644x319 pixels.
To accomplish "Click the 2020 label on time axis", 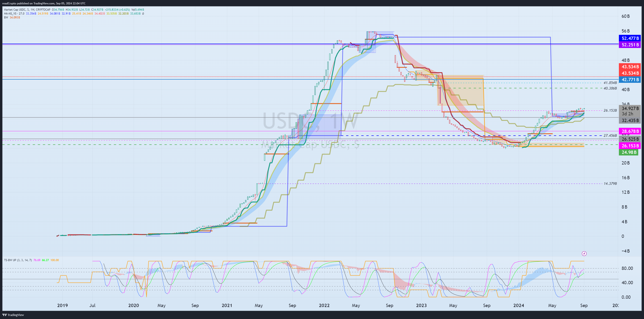I will 133,305.
